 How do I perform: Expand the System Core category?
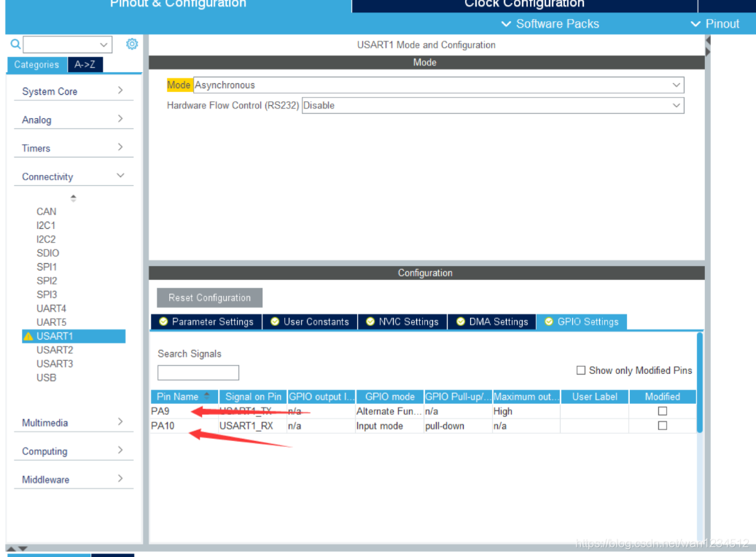point(72,91)
